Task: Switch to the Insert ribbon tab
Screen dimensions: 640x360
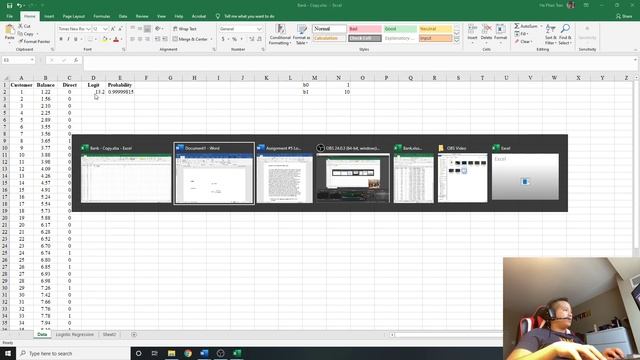Action: 49,16
